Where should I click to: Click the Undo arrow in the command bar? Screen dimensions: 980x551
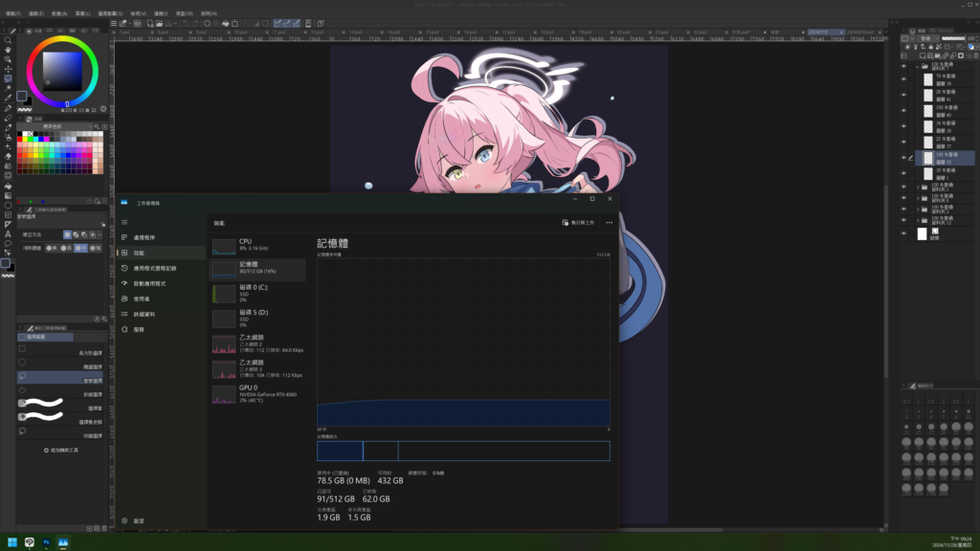point(186,24)
